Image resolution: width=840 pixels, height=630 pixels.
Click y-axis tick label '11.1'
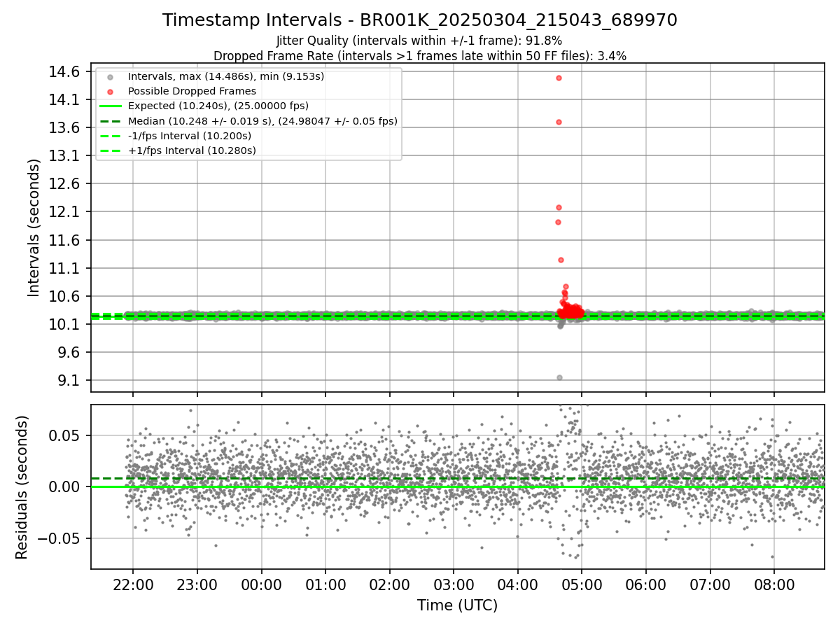[65, 268]
